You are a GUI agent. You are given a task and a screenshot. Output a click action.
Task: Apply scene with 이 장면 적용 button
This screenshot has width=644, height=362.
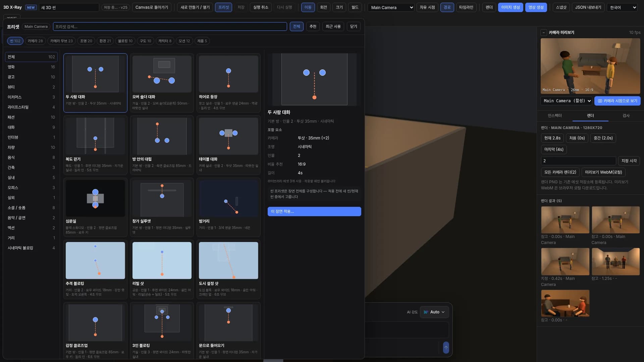coord(314,212)
